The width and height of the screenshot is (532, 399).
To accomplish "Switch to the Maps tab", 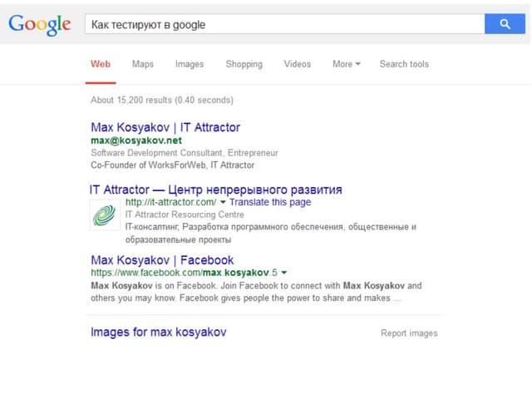I will coord(143,64).
